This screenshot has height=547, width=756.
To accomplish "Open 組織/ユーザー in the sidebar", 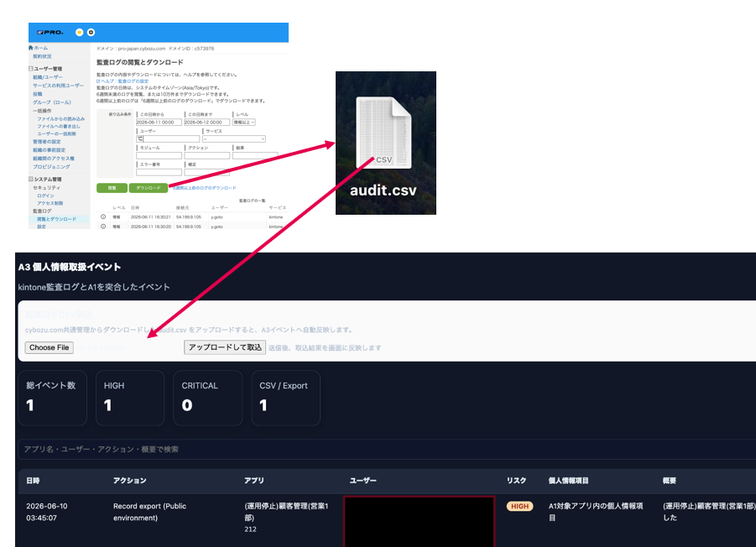I will [x=48, y=77].
